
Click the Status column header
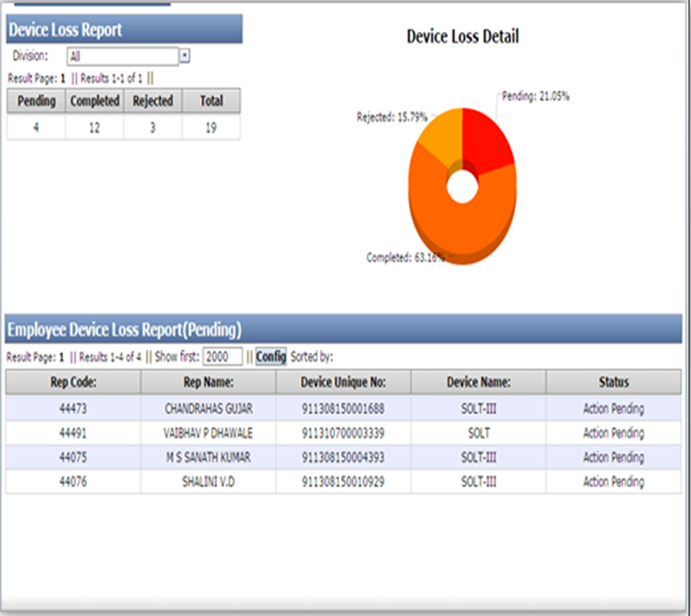613,382
